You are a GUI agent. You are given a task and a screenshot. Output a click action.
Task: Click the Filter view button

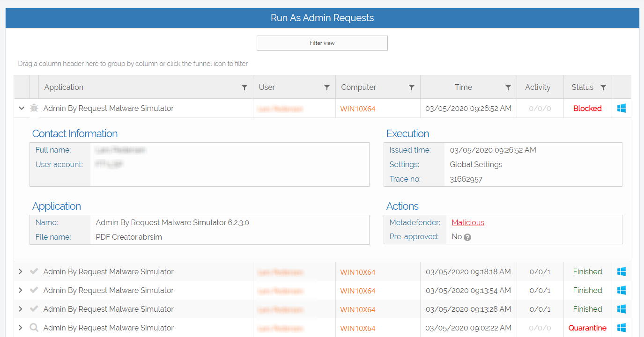coord(322,43)
